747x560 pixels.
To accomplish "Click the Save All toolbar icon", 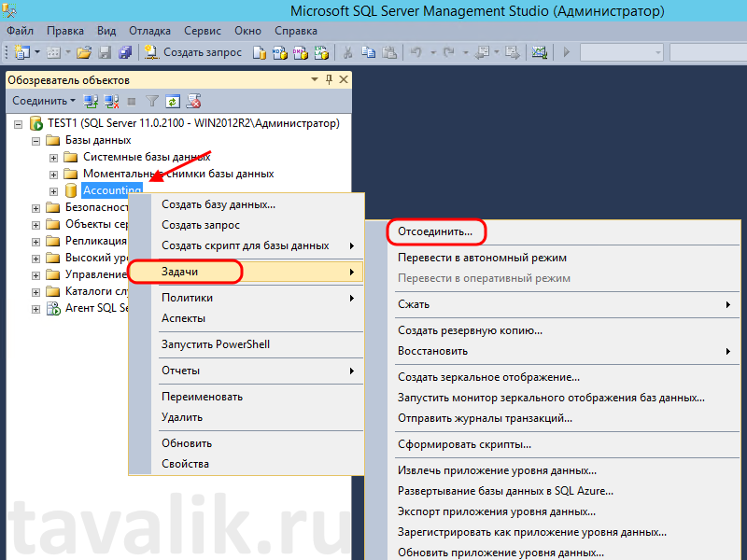I will coord(125,52).
